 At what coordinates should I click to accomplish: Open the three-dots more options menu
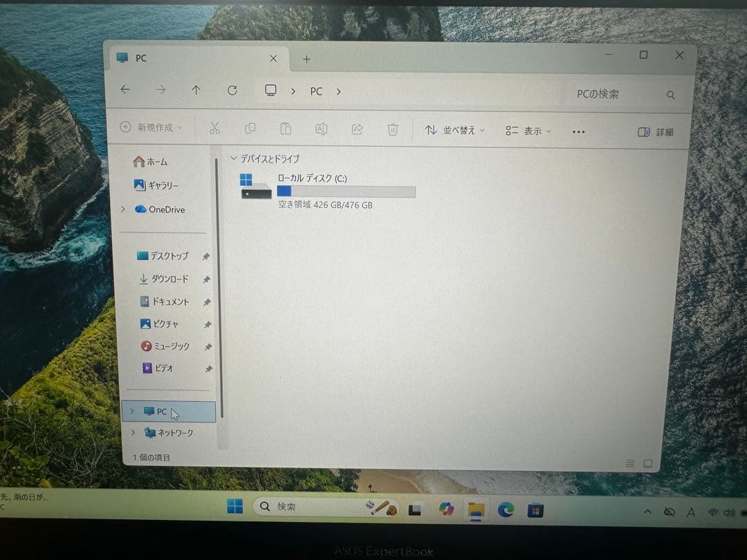(578, 132)
